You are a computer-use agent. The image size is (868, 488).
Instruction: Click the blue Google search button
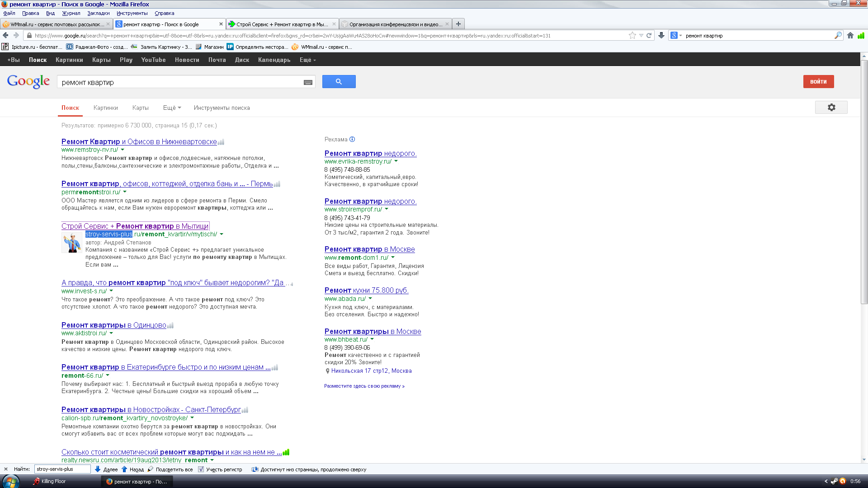(x=339, y=81)
